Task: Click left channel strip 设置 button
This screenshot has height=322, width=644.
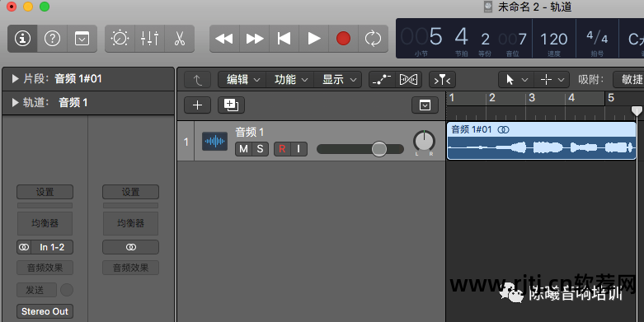Action: (x=45, y=192)
